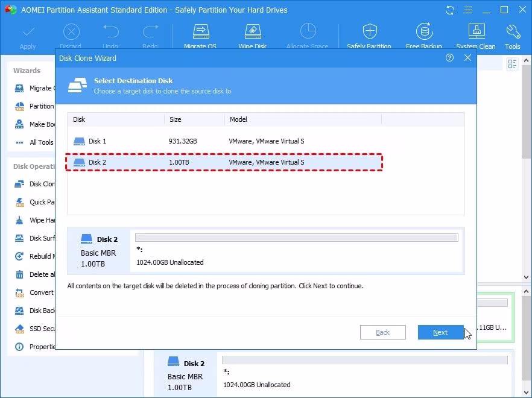Screen dimensions: 532x398
Task: Click the Size column header
Action: [194, 119]
